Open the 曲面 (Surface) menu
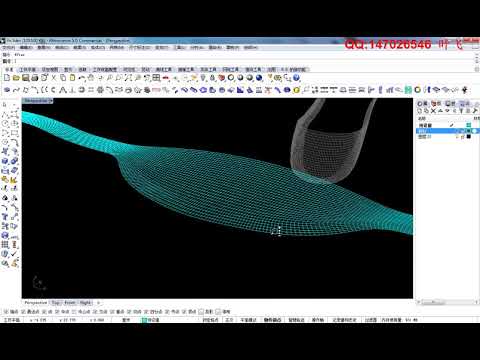The image size is (480, 360). click(x=80, y=47)
